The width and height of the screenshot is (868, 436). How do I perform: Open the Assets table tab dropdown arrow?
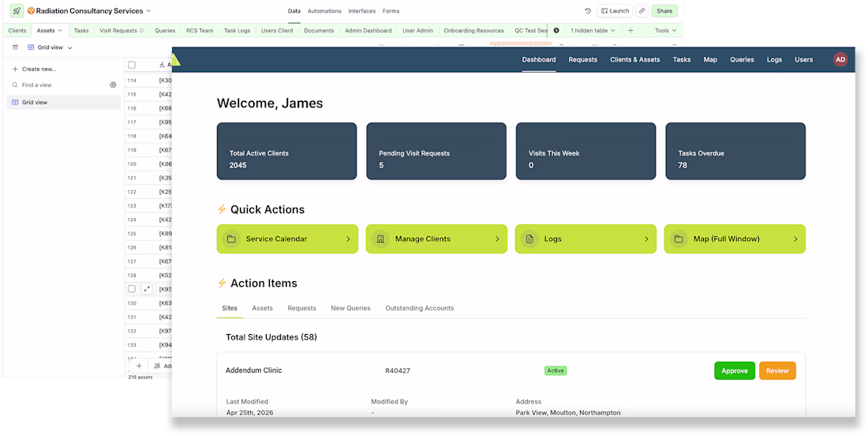[60, 31]
